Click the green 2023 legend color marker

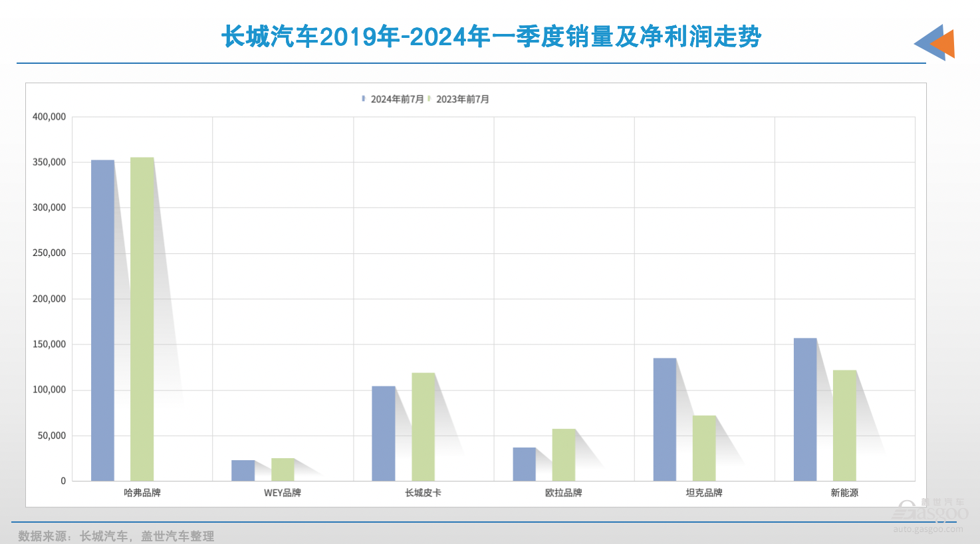tap(429, 98)
